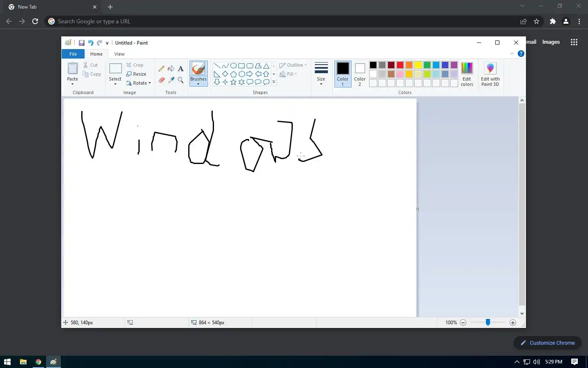The image size is (588, 368).
Task: Pick the green color swatch
Action: (x=427, y=65)
